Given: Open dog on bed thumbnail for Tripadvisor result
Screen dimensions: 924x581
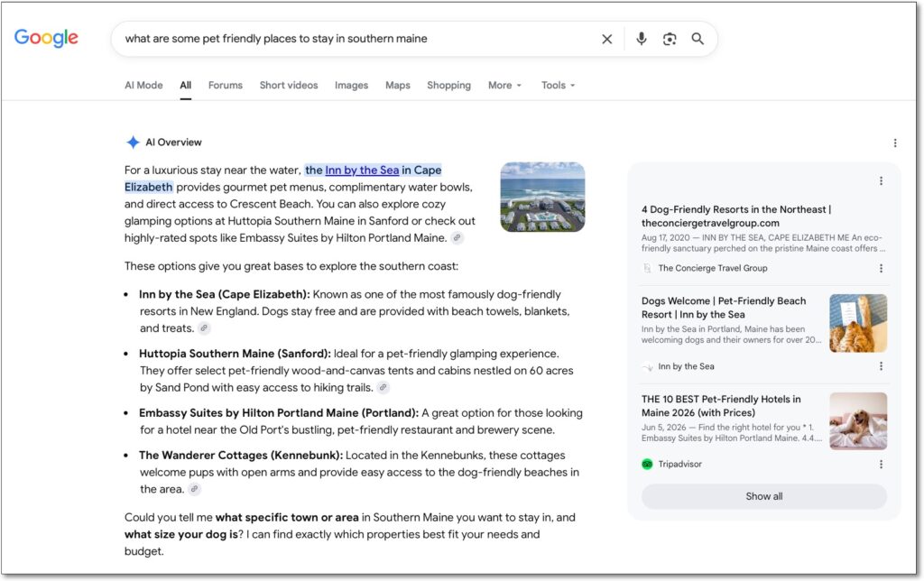Looking at the screenshot, I should 858,421.
